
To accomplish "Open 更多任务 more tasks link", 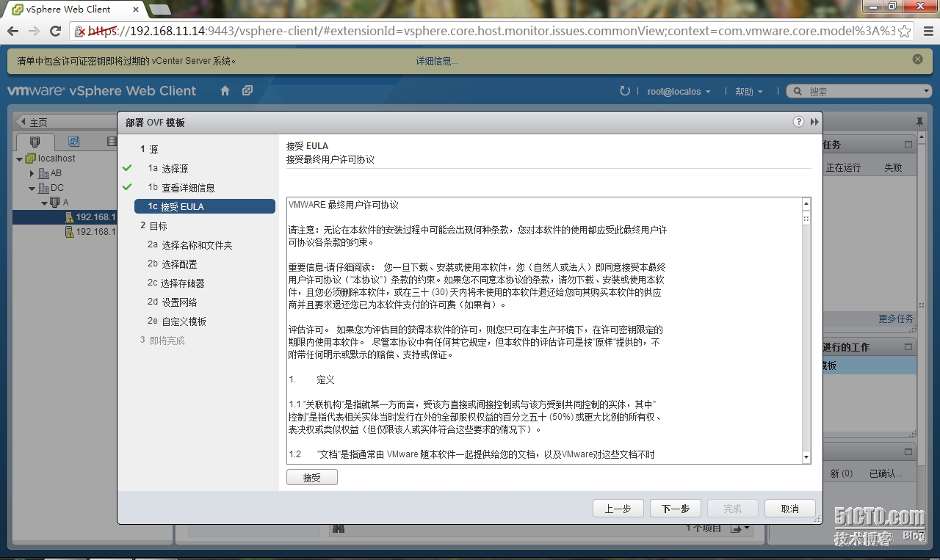I will pyautogui.click(x=896, y=319).
